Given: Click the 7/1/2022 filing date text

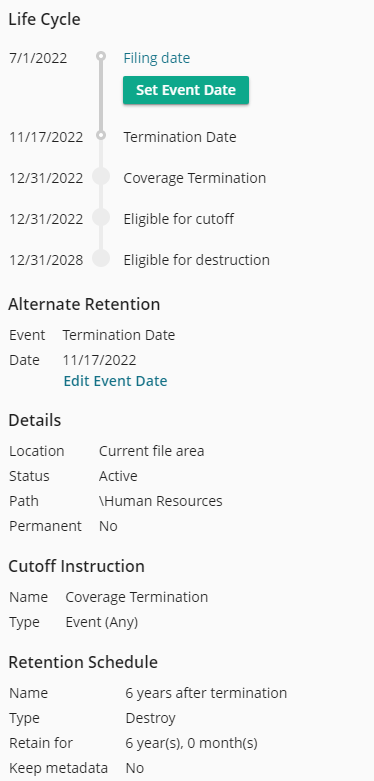Looking at the screenshot, I should point(38,58).
